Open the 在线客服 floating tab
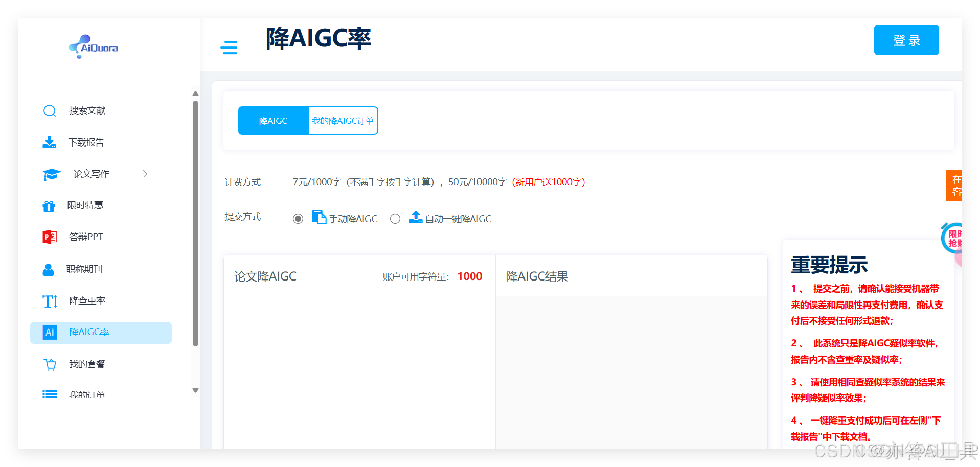This screenshot has width=980, height=467. 956,185
